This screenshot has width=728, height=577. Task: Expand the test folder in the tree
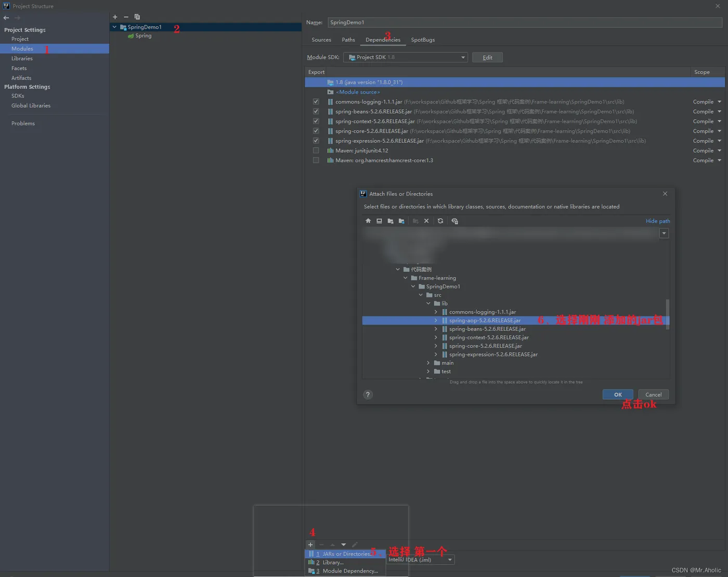pos(428,372)
